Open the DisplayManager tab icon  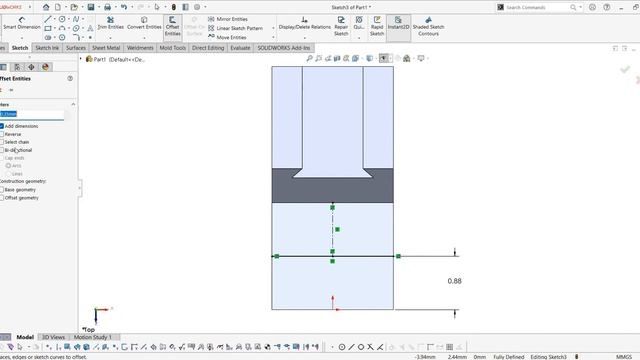tap(45, 67)
